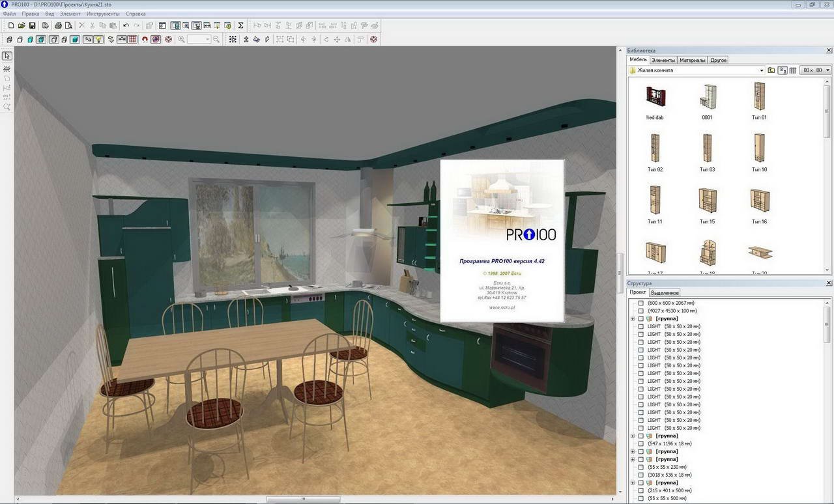834x504 pixels.
Task: Check the box for (3018 x 536 x 18 мм)
Action: pyautogui.click(x=640, y=475)
